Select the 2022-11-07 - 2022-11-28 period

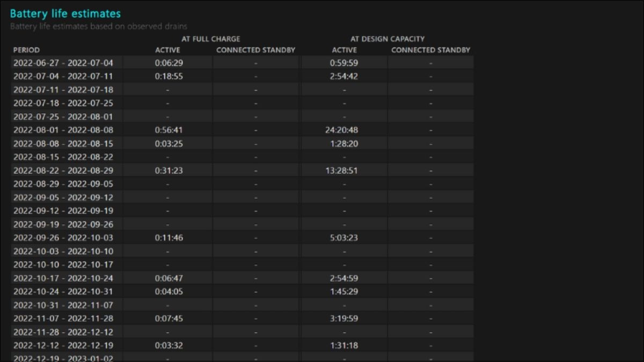[x=63, y=319]
